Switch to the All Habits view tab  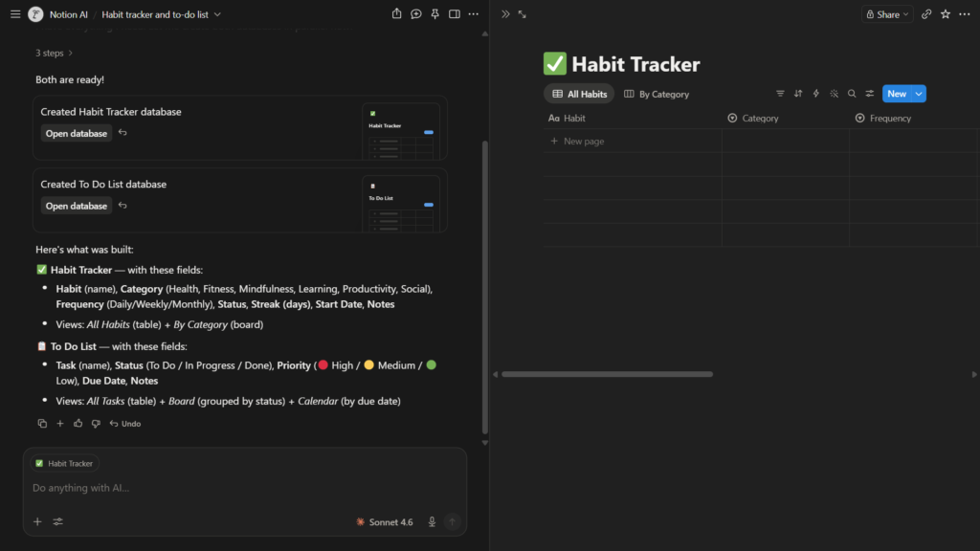point(579,94)
